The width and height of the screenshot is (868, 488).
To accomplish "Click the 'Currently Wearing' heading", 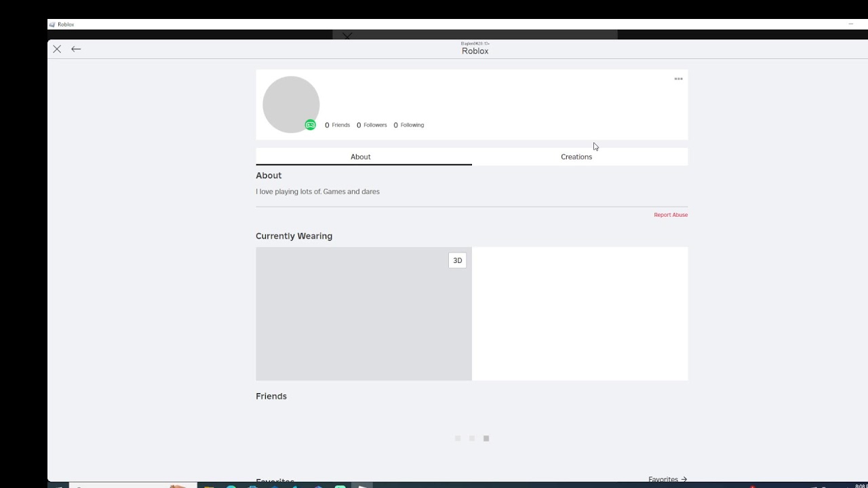I will (x=294, y=236).
